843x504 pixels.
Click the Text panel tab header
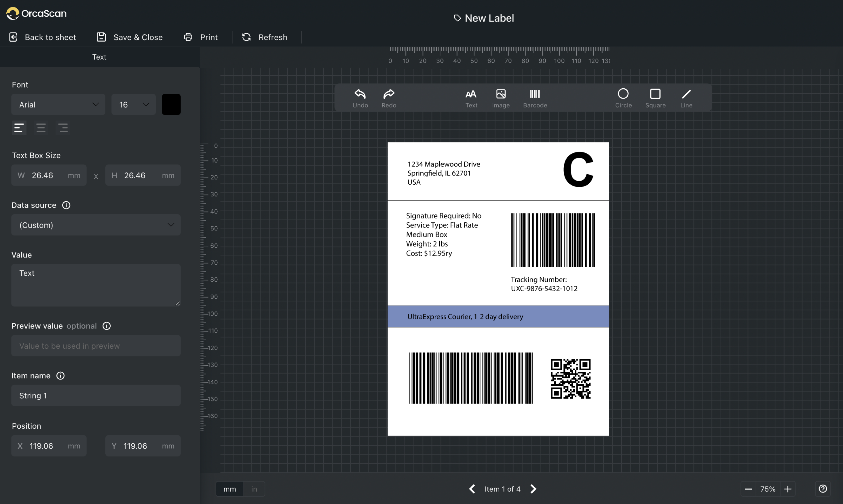(x=99, y=57)
